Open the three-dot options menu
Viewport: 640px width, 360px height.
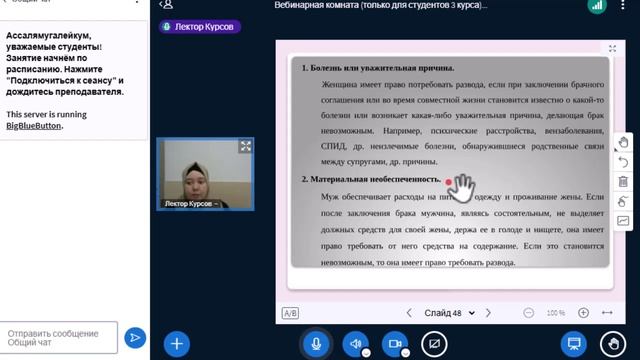(x=622, y=5)
